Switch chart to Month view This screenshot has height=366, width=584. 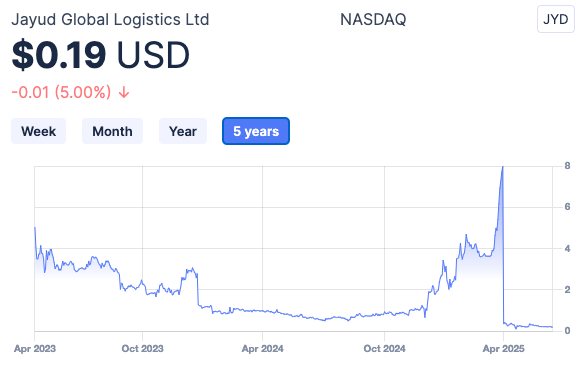tap(112, 131)
